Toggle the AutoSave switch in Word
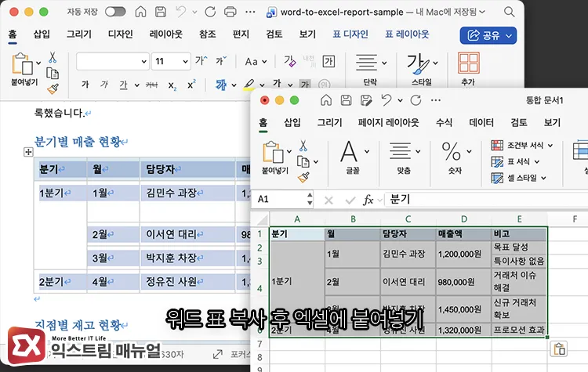 [x=115, y=12]
